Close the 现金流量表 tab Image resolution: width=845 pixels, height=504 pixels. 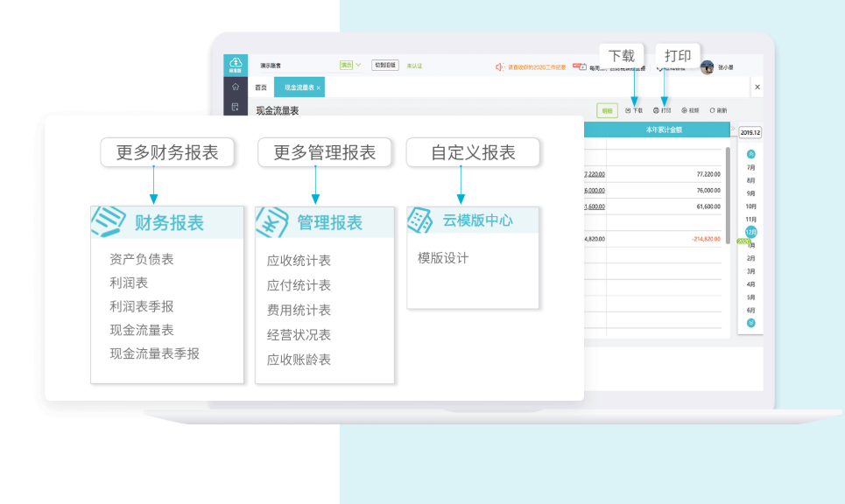click(x=319, y=88)
